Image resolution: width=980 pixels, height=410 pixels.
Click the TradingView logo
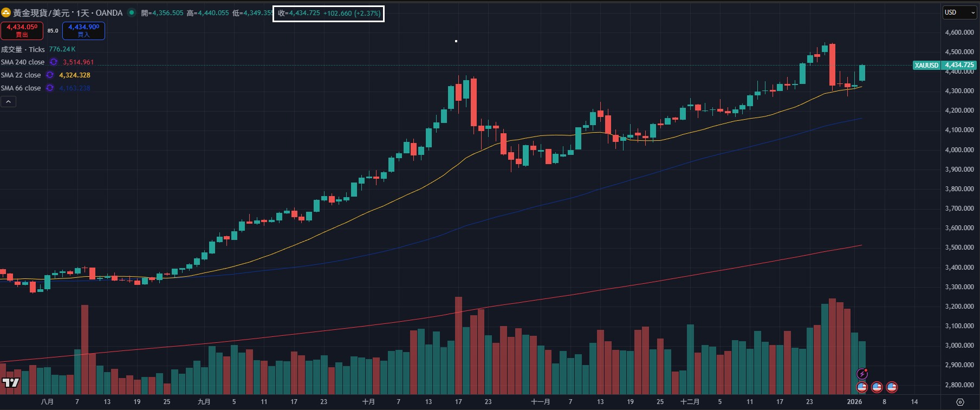[10, 383]
